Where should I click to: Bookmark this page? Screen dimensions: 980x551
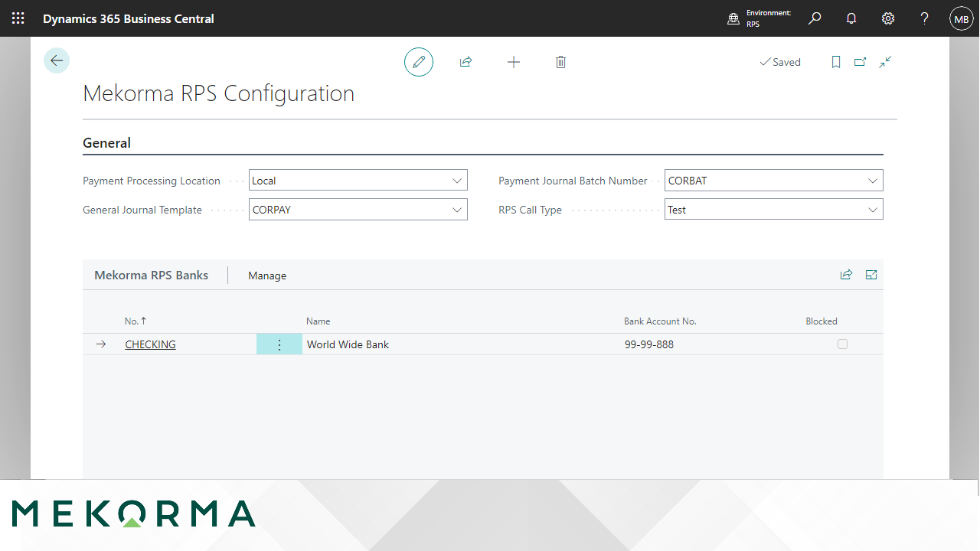836,62
